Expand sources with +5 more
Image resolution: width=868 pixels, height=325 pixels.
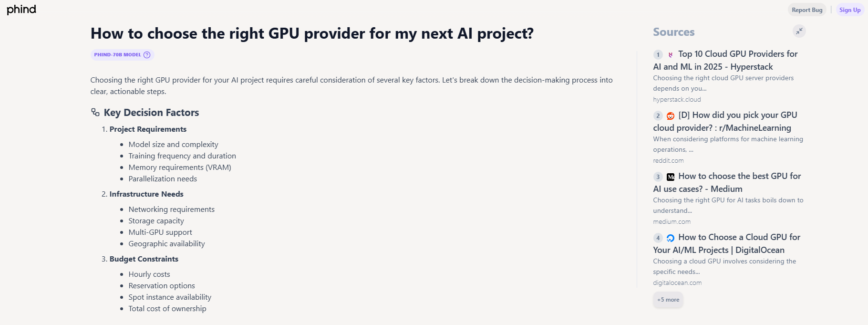tap(668, 300)
